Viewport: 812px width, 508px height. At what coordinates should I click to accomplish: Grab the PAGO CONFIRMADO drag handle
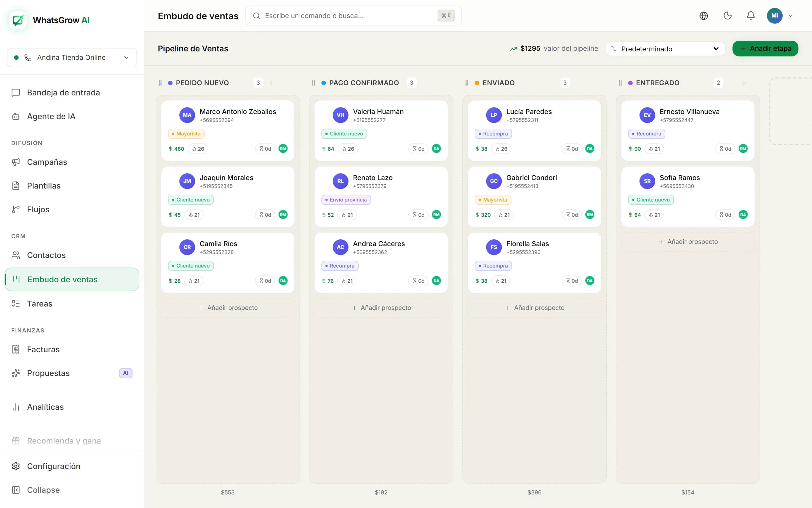pos(314,83)
